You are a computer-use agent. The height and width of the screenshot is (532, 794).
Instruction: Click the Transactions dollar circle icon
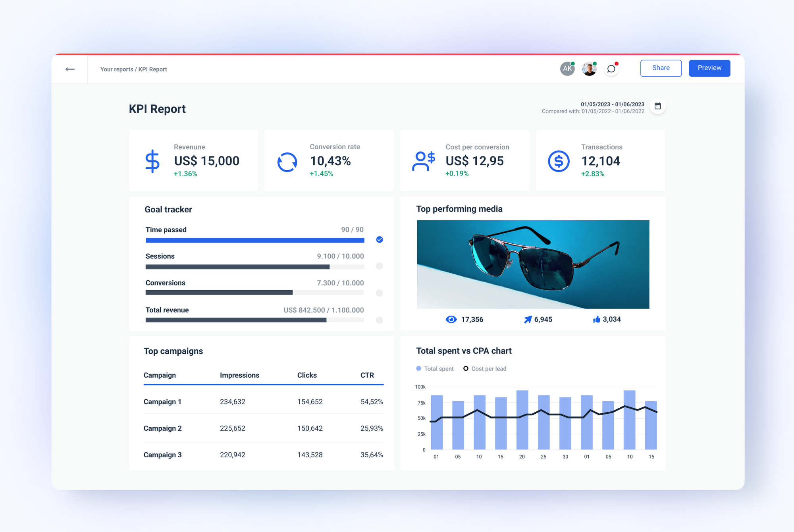[x=558, y=161]
